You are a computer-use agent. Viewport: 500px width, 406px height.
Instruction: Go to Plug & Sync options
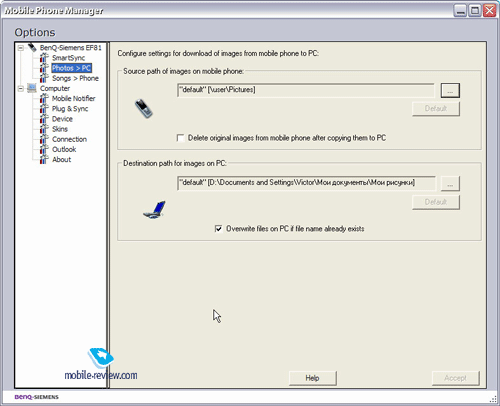(70, 109)
